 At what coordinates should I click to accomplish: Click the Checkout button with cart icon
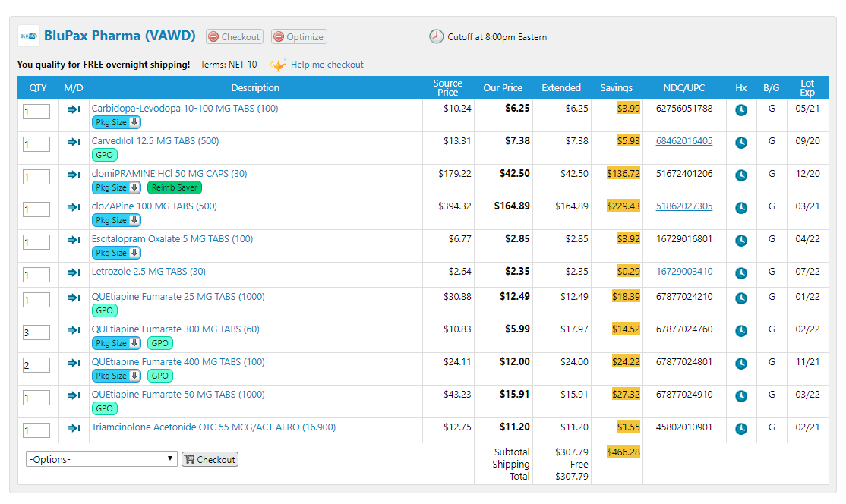210,459
